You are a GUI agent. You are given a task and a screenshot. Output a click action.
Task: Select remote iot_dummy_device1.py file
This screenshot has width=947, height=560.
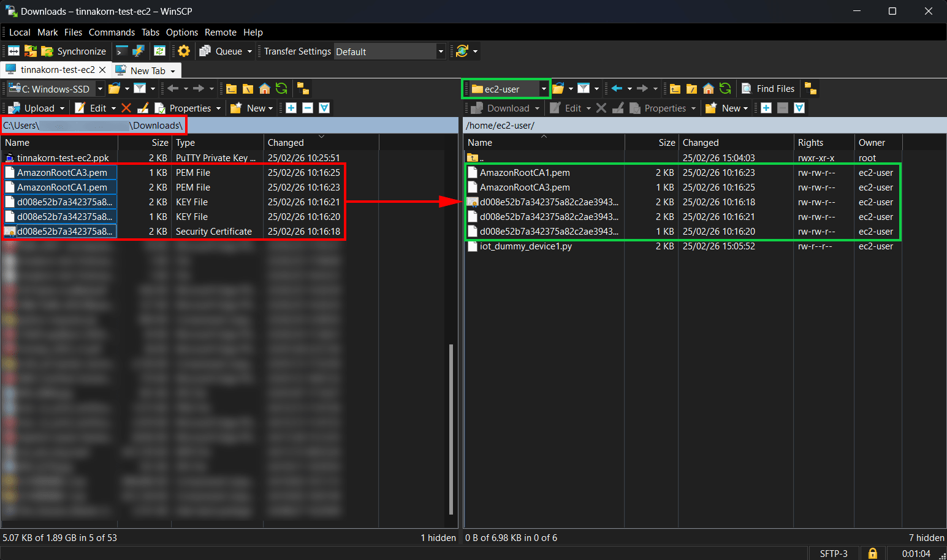tap(525, 246)
